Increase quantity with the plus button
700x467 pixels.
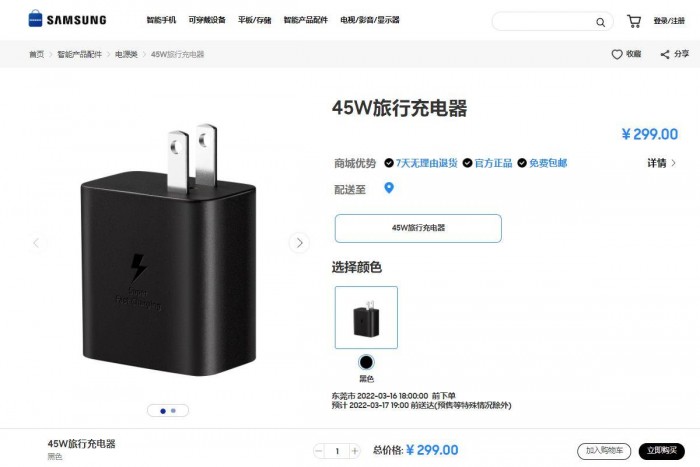[355, 451]
